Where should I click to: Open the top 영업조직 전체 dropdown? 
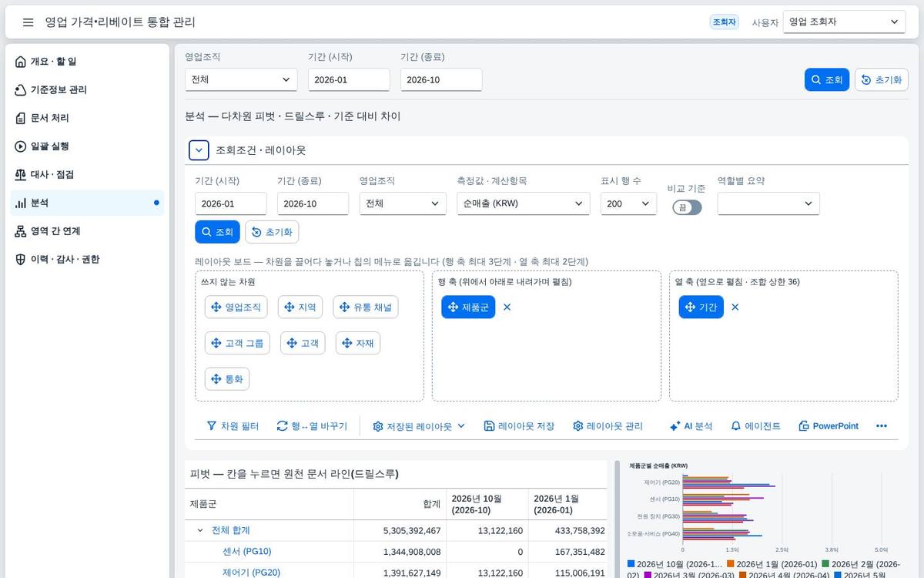[x=241, y=79]
